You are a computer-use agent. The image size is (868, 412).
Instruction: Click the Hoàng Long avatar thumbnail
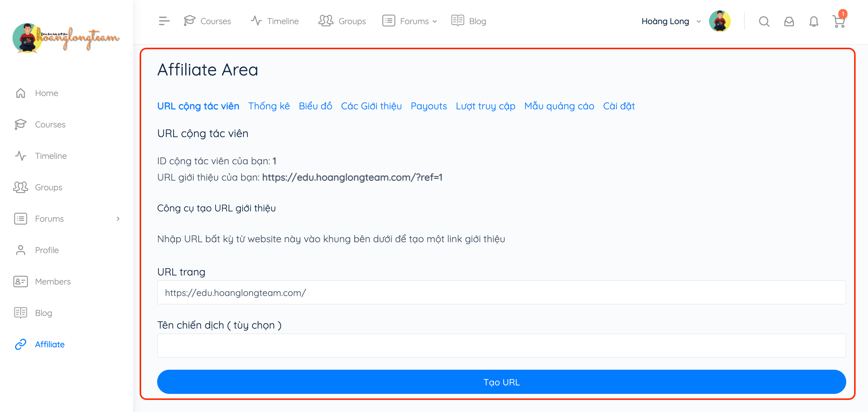719,21
